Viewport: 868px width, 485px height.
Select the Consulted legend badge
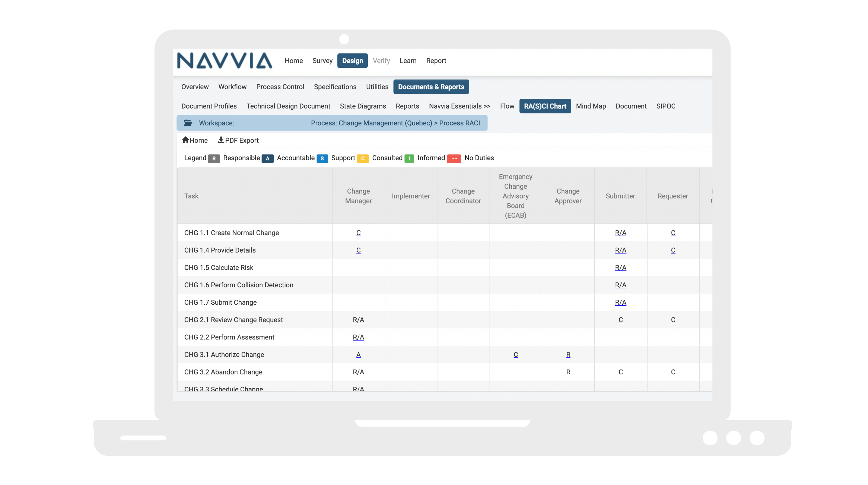pyautogui.click(x=363, y=158)
